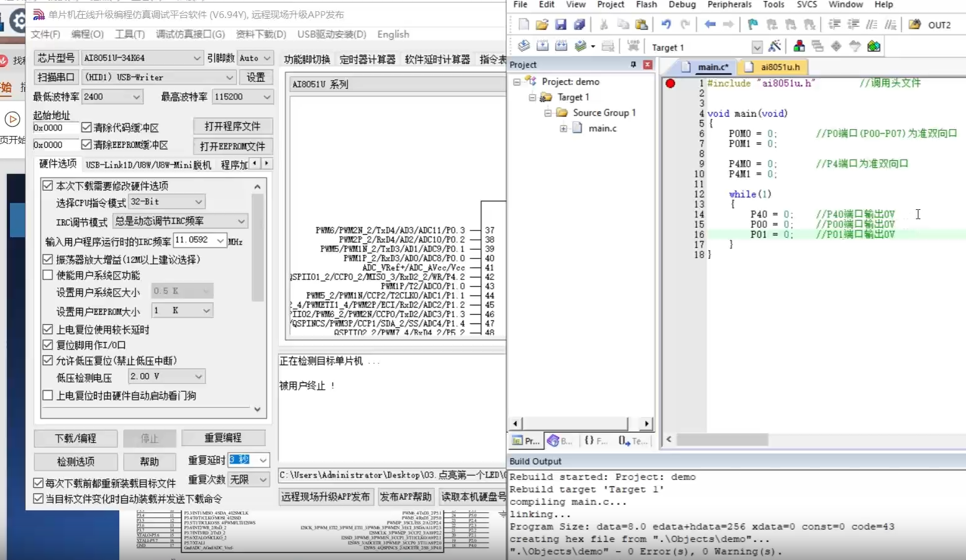966x560 pixels.
Task: Click the Find in Files icon
Action: 914,25
